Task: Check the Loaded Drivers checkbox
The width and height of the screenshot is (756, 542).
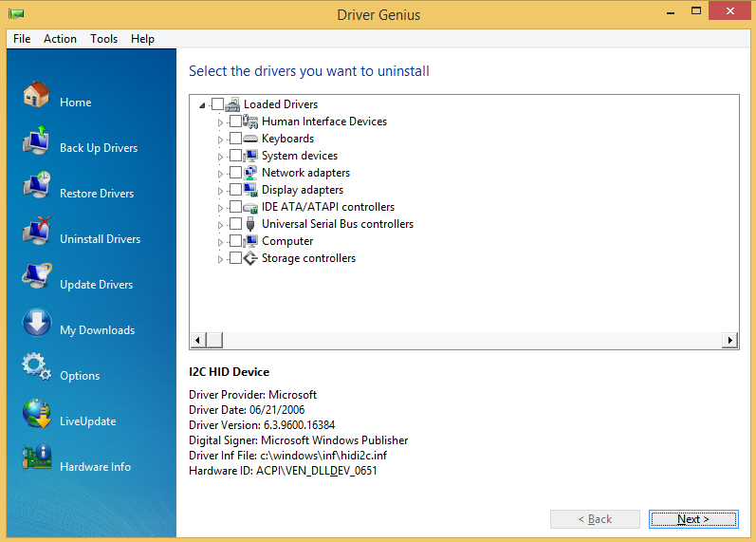Action: pos(217,104)
